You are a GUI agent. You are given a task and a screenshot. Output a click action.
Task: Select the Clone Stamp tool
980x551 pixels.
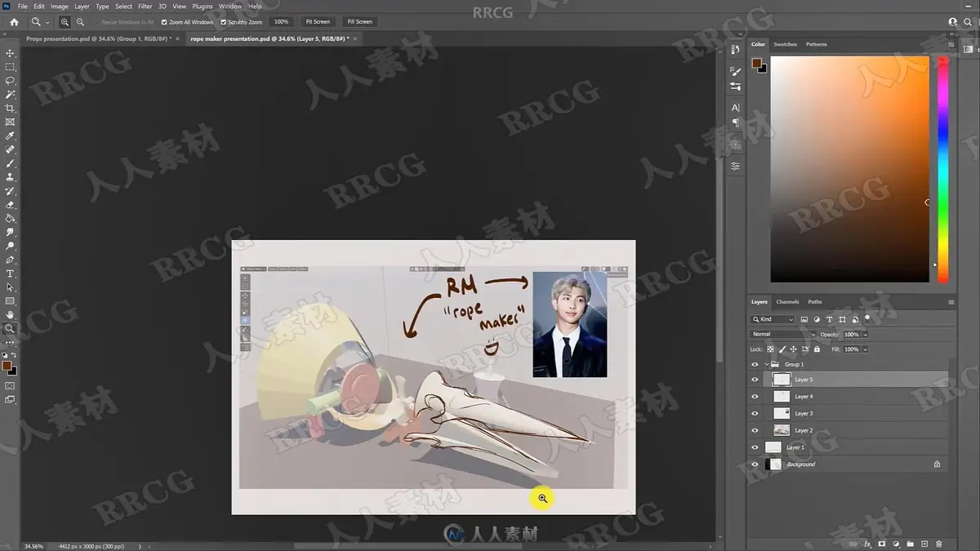point(11,177)
